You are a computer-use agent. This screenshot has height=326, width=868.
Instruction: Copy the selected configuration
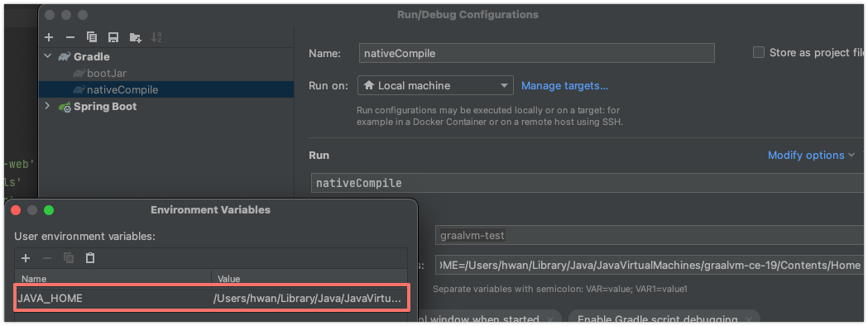92,37
